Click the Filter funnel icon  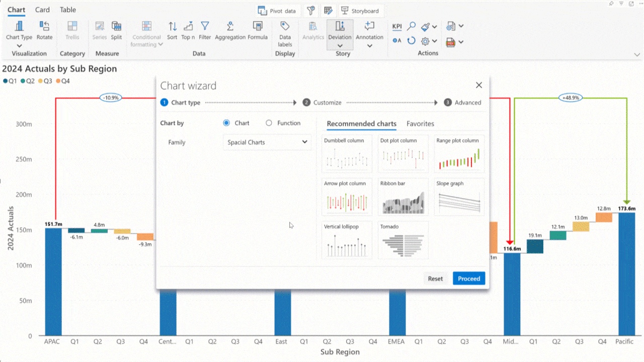205,27
